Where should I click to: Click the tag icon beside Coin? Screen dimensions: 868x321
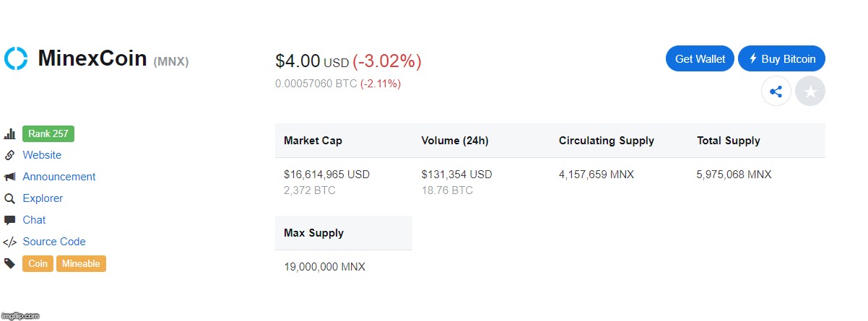(10, 263)
